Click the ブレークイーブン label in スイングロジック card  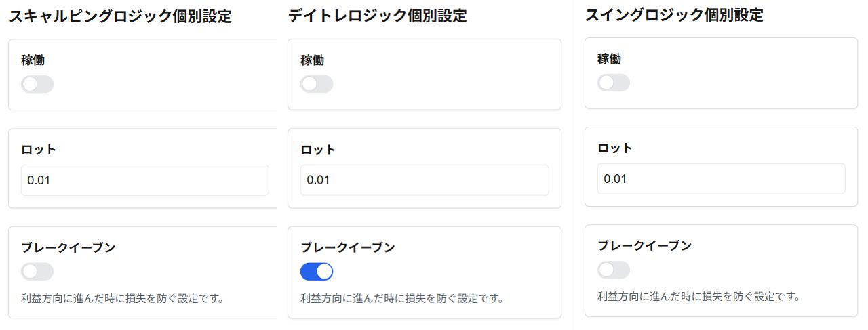(x=645, y=245)
